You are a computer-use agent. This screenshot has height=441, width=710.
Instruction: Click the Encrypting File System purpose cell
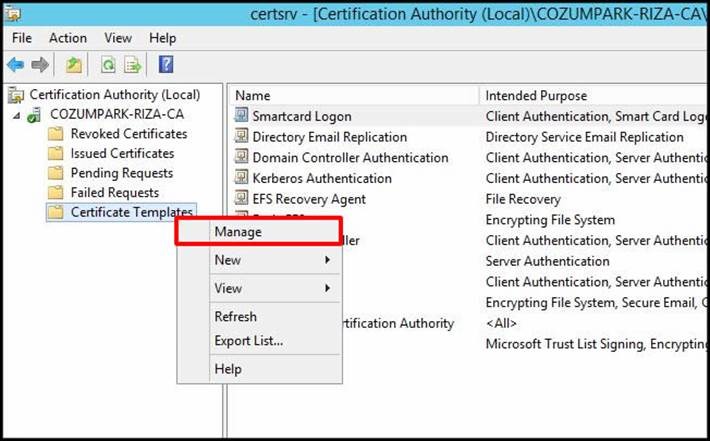tap(550, 220)
